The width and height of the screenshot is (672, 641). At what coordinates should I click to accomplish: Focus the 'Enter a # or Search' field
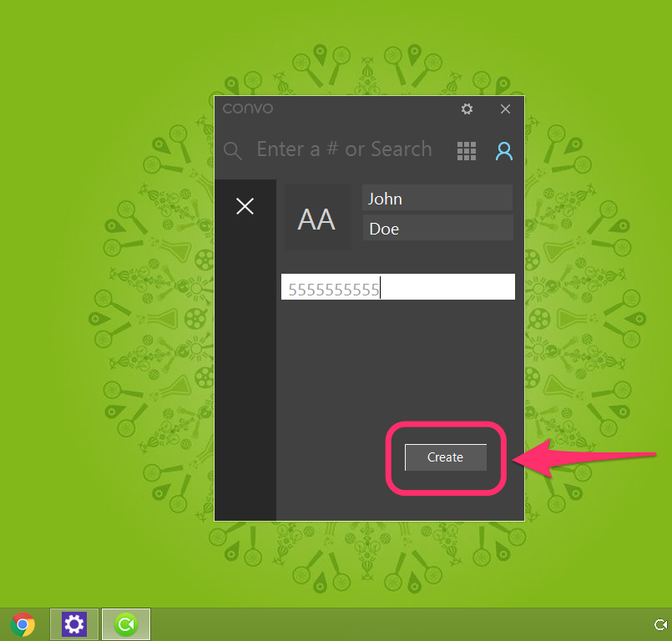click(344, 150)
